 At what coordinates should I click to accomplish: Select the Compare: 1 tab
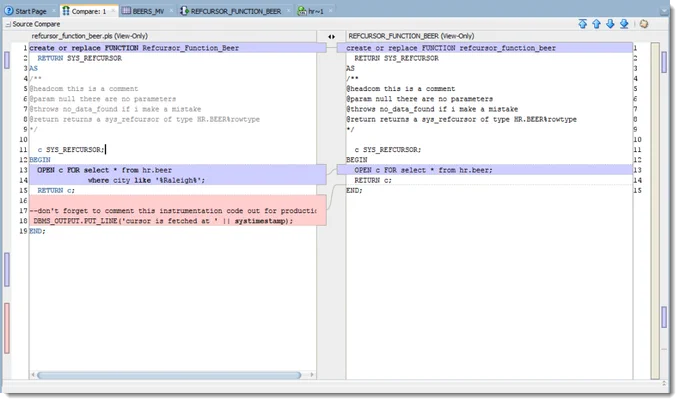pyautogui.click(x=88, y=11)
